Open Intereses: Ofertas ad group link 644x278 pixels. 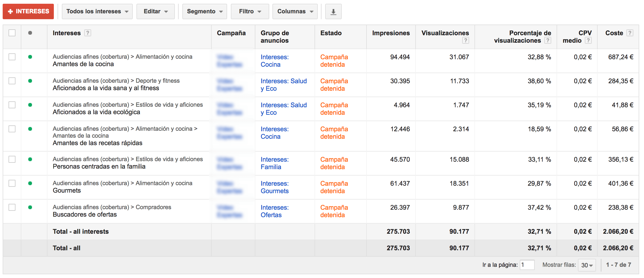(x=275, y=211)
